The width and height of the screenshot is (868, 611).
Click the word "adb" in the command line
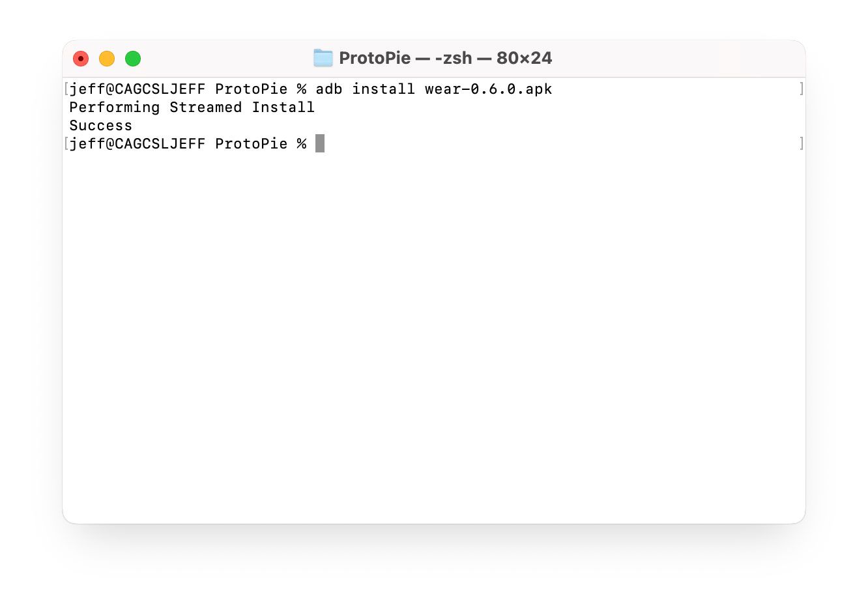[329, 89]
